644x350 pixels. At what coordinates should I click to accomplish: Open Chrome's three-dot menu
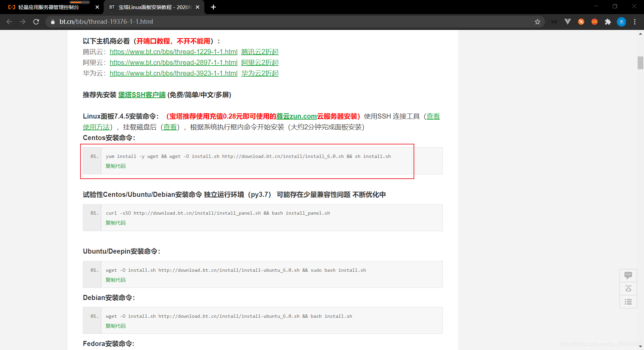tap(635, 22)
